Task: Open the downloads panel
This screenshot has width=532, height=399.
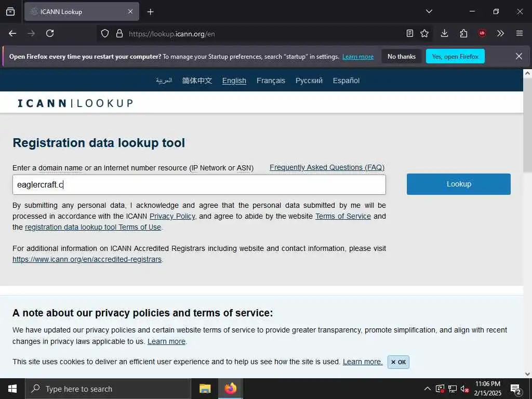Action: coord(445,33)
